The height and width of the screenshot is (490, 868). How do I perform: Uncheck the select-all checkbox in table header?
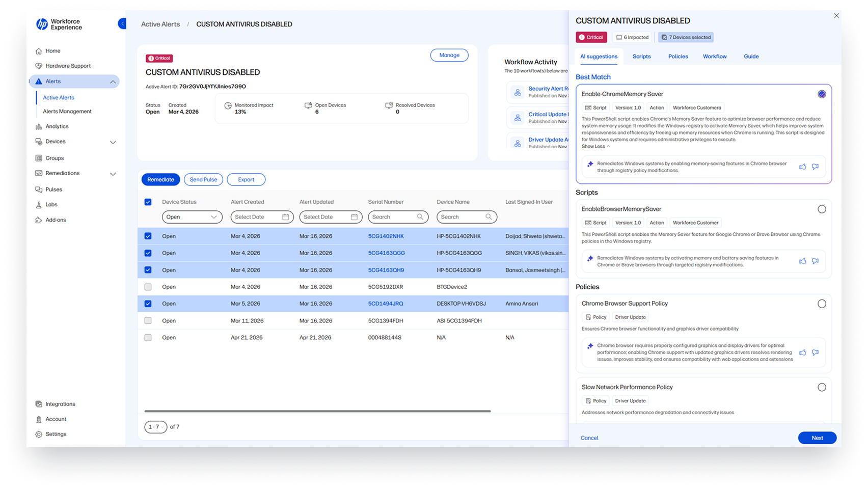148,202
